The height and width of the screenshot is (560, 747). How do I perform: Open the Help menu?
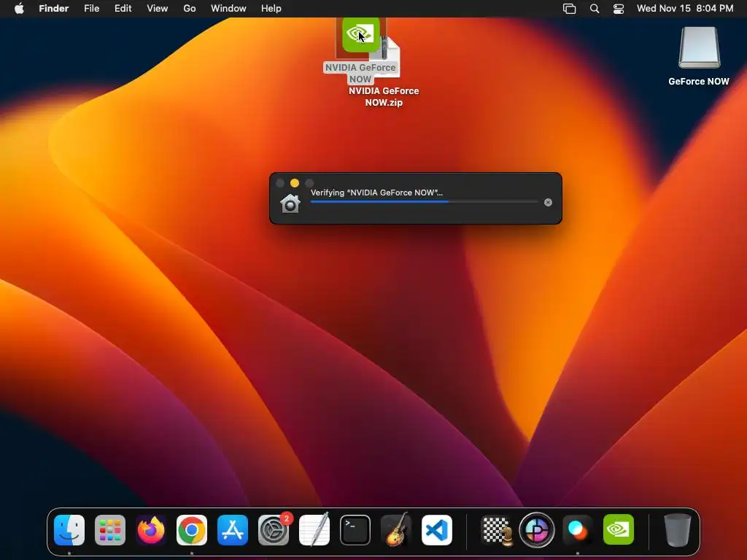[271, 9]
